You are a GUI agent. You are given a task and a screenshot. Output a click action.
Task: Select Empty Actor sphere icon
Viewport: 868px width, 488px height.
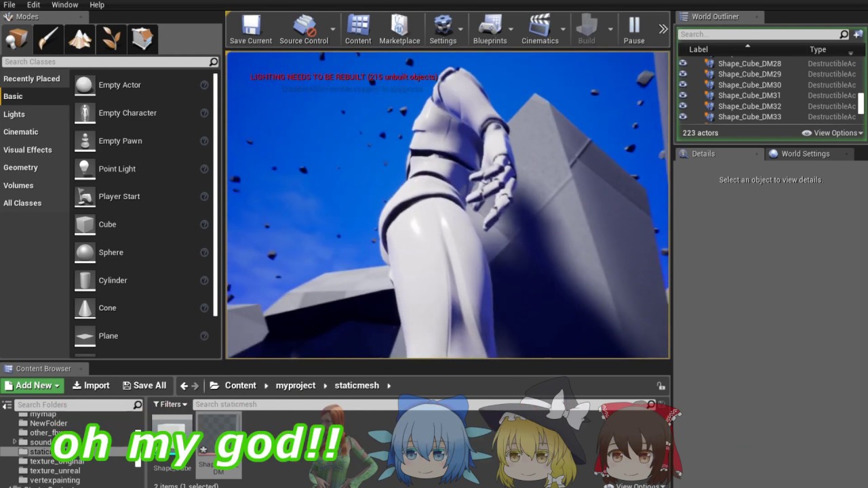(x=85, y=85)
